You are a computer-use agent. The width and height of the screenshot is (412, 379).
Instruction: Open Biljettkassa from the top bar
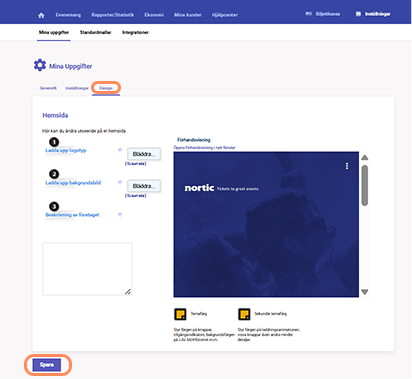tap(323, 14)
